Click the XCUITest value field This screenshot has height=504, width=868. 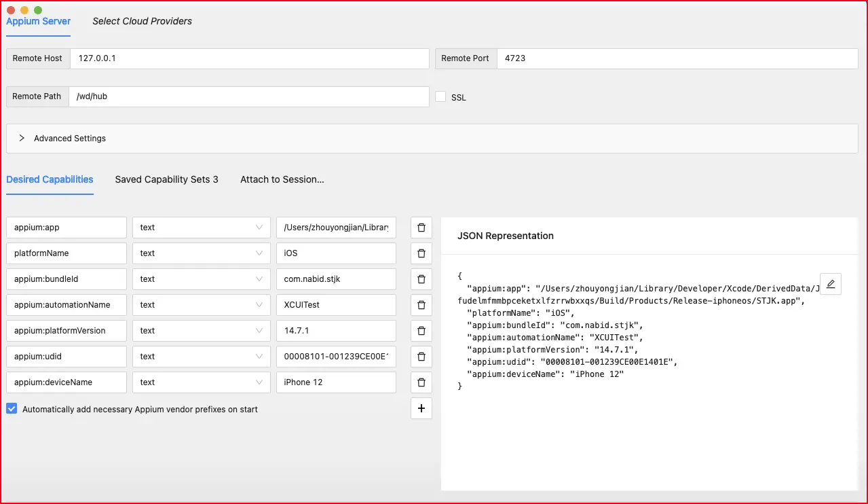pos(336,305)
